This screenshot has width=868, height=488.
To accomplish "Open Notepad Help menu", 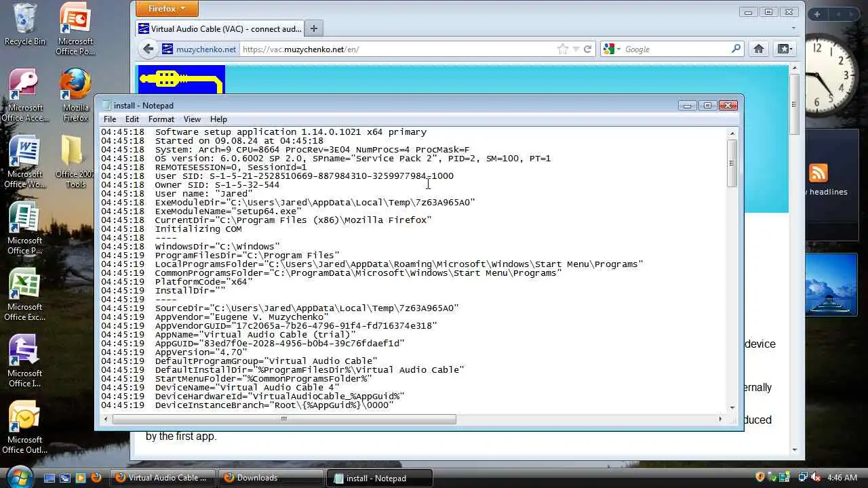I will (x=218, y=119).
